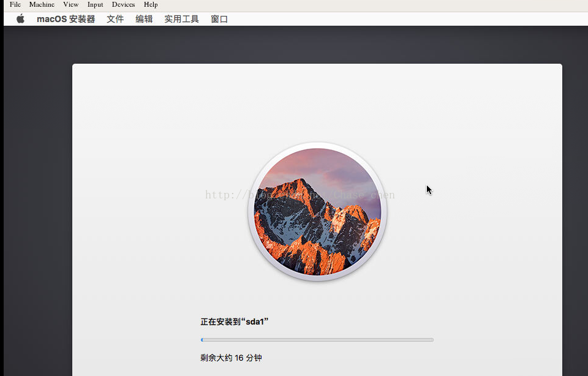Open the VirtualBox Devices menu
The image size is (588, 376).
click(x=123, y=4)
